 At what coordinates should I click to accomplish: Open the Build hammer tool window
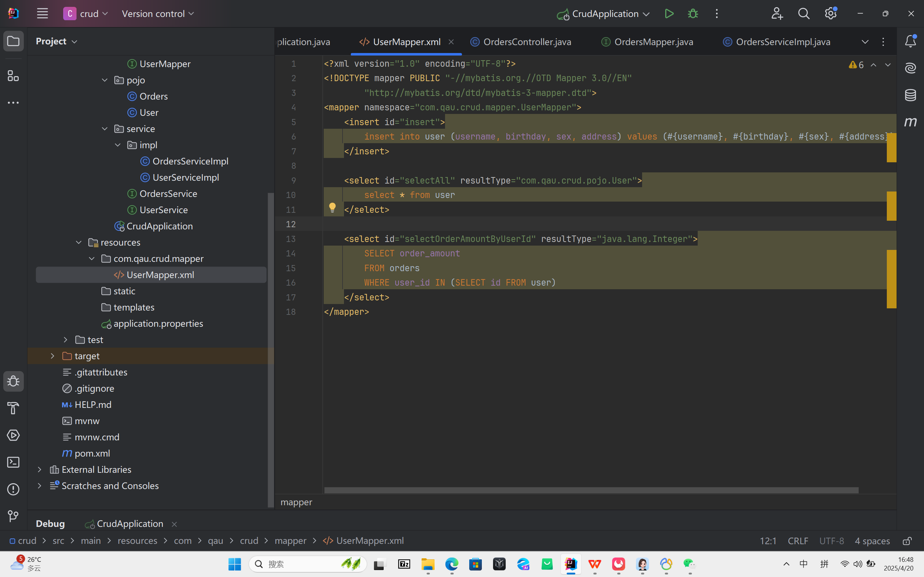click(13, 408)
